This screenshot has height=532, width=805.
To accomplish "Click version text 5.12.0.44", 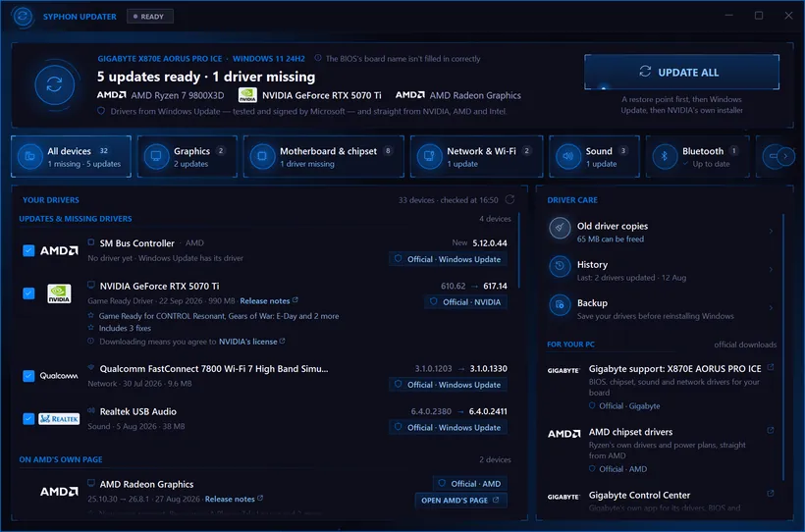I will pos(490,242).
